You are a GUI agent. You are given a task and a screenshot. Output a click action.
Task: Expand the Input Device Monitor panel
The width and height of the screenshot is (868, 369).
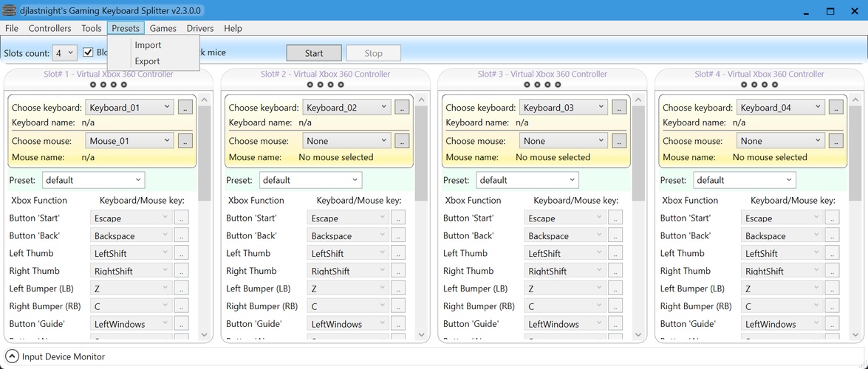coord(12,356)
